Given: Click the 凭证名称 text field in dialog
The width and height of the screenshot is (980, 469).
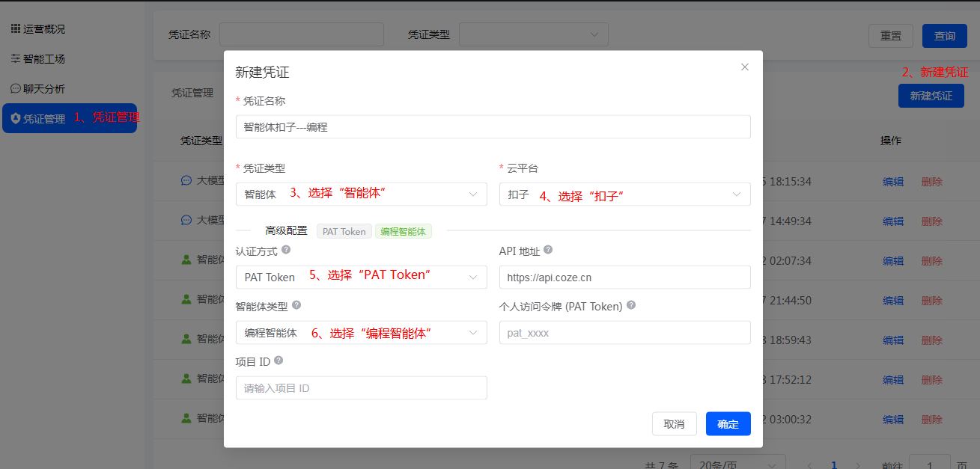Looking at the screenshot, I should (x=493, y=127).
